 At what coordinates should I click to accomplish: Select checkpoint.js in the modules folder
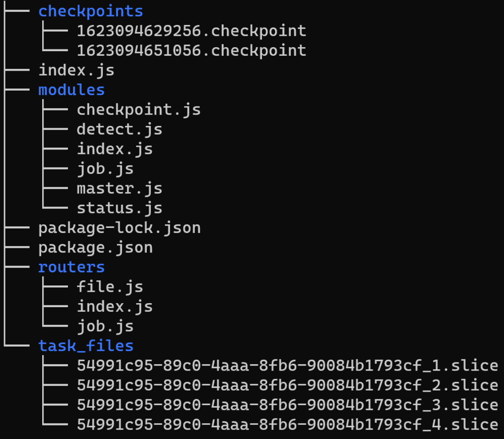pyautogui.click(x=139, y=110)
